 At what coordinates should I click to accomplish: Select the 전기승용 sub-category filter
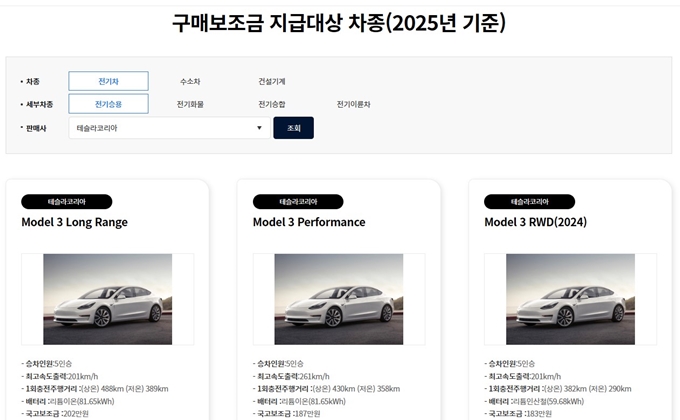(x=108, y=104)
